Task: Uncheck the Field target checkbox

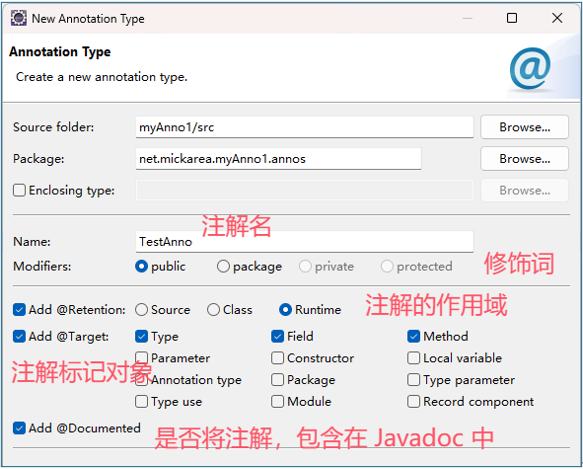Action: [x=278, y=337]
